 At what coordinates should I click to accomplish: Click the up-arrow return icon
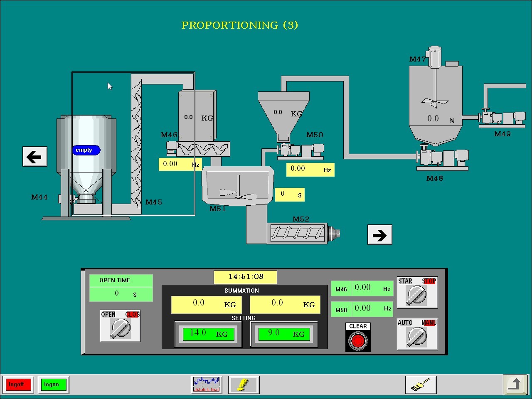[x=515, y=384]
